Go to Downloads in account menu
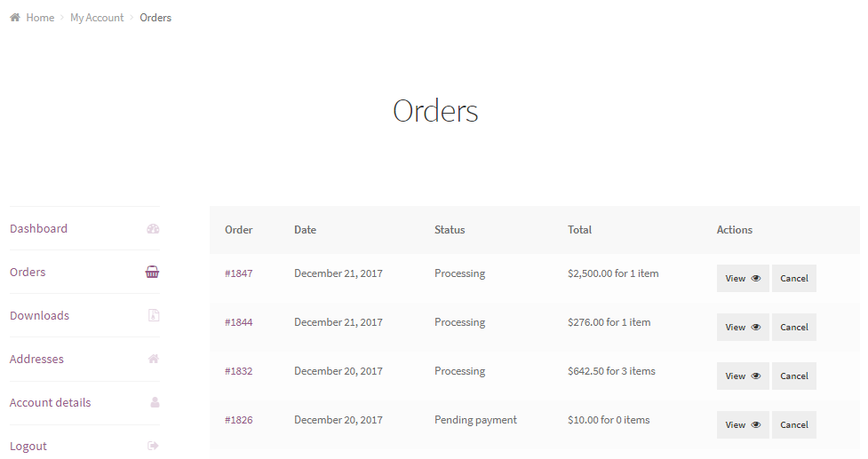 click(x=39, y=316)
